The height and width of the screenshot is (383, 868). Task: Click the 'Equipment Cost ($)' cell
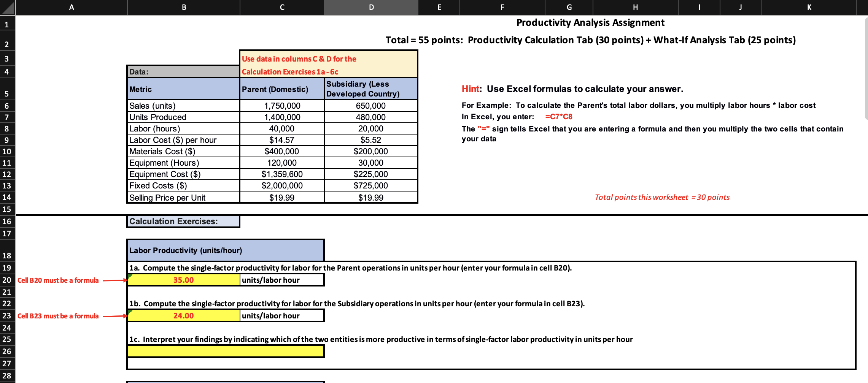(183, 174)
